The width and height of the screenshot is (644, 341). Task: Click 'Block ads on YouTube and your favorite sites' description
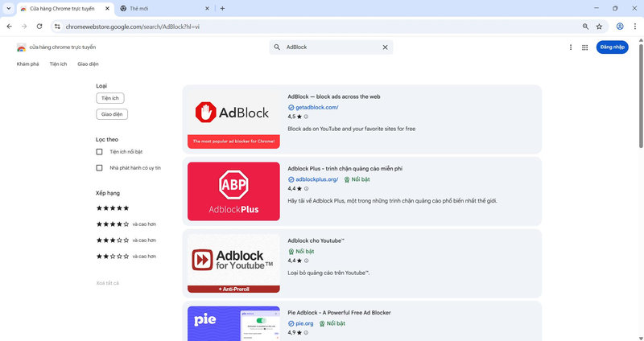pyautogui.click(x=352, y=129)
